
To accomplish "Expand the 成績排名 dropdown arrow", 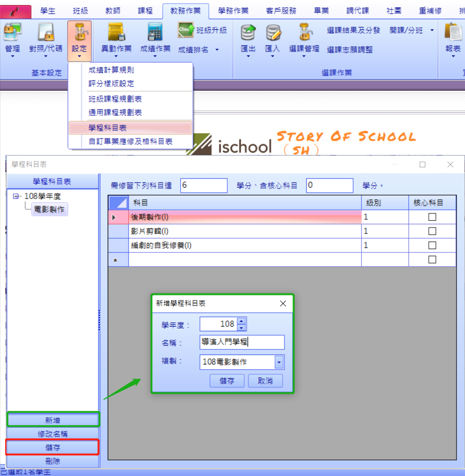I will click(217, 50).
